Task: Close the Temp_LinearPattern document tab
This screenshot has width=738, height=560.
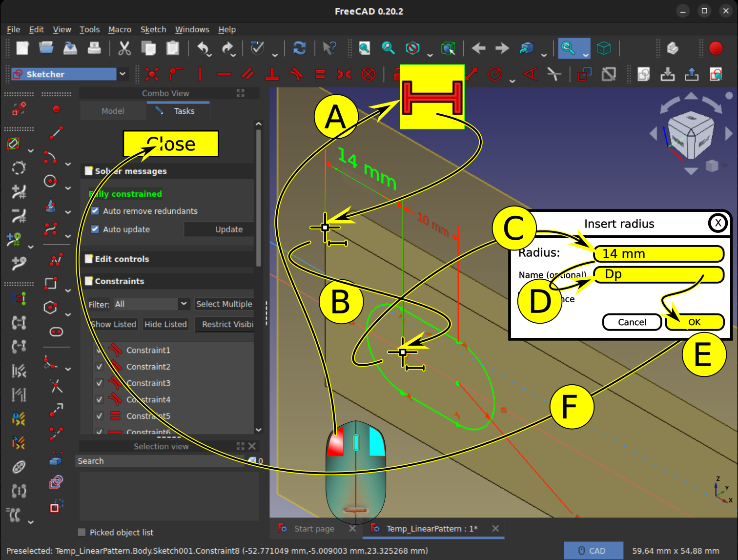Action: [495, 528]
